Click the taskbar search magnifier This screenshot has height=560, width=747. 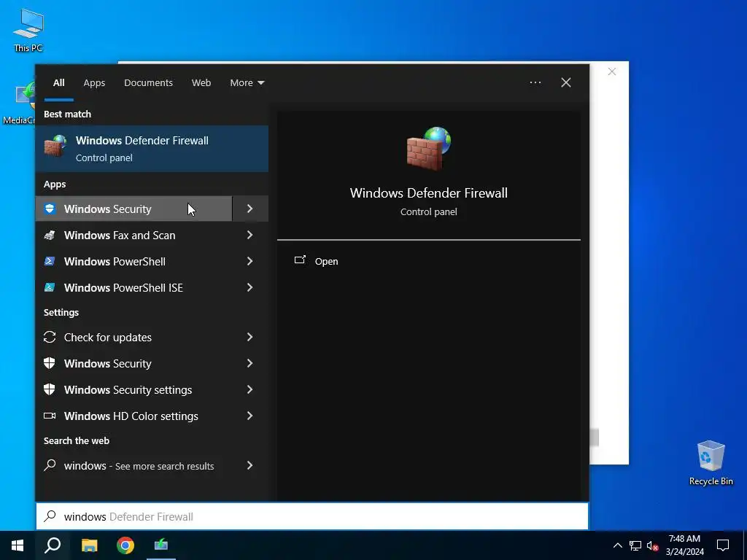[x=53, y=545]
